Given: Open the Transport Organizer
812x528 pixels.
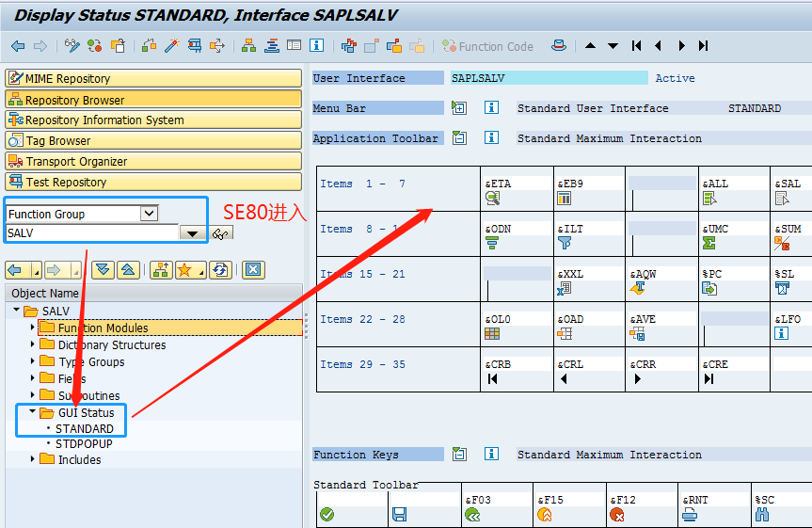Looking at the screenshot, I should [153, 161].
